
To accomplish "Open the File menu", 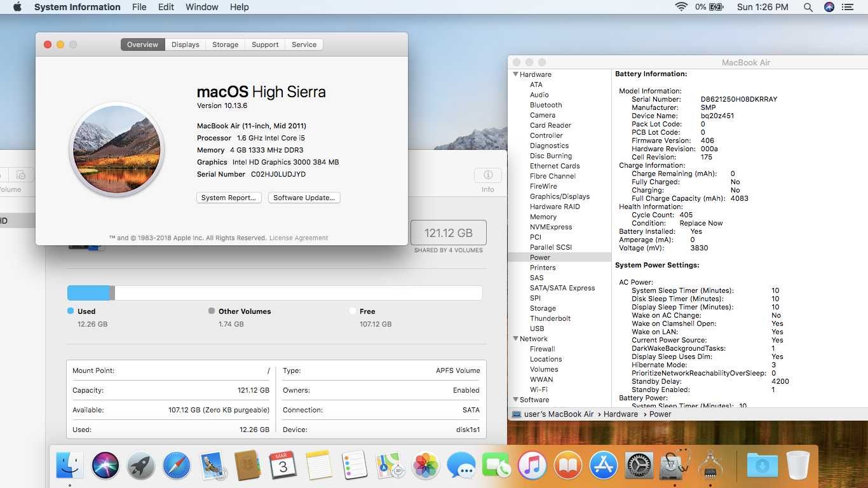I will click(x=139, y=7).
